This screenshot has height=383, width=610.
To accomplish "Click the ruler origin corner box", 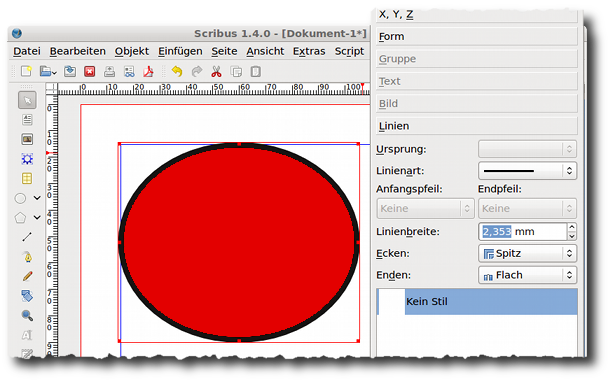I will 51,89.
